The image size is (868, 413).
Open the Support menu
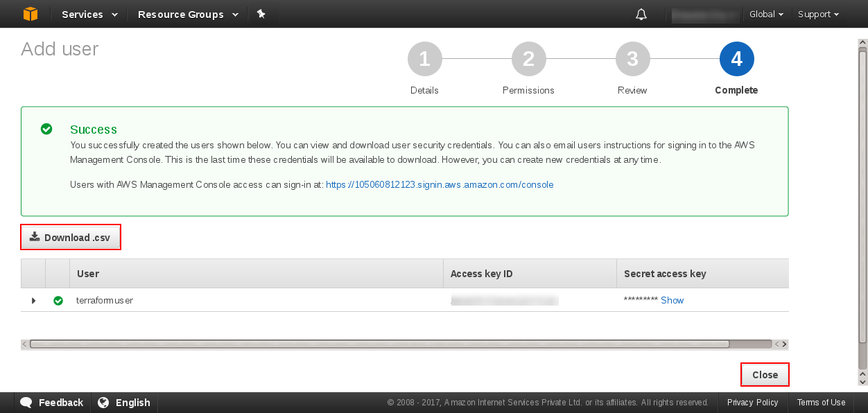818,15
